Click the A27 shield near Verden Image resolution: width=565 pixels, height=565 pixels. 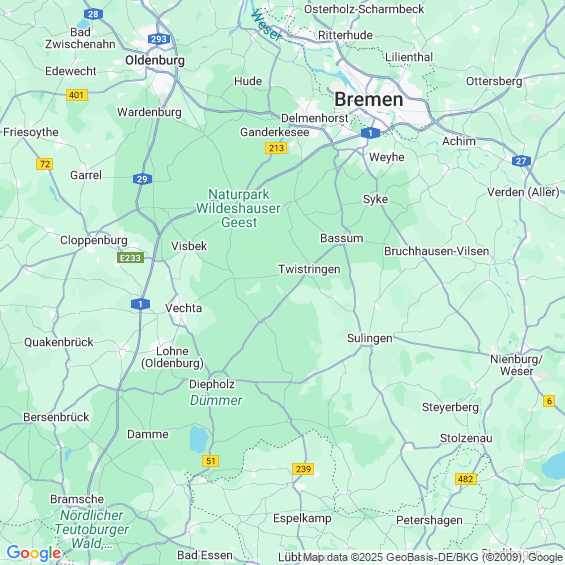521,161
